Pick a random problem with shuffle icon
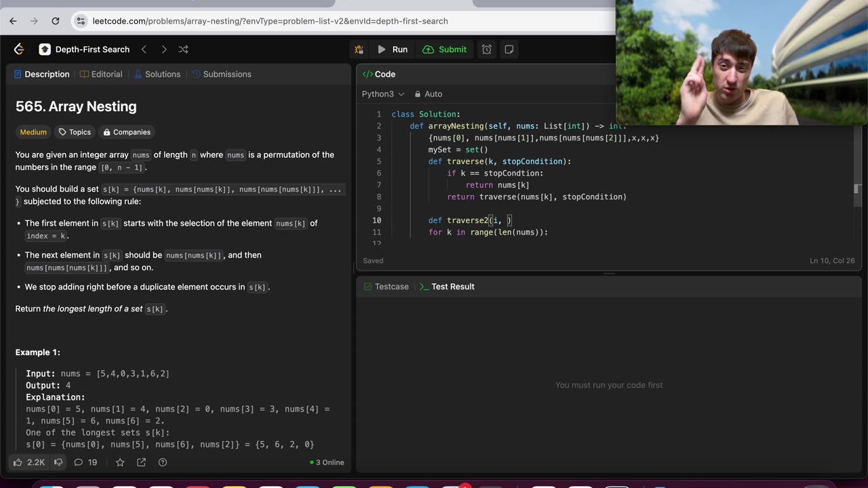Screen dimensions: 868x488 (183, 49)
